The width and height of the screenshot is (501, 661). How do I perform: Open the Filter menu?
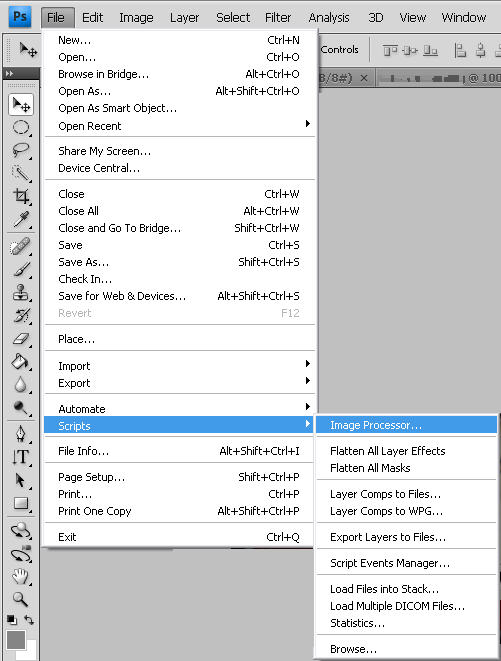coord(278,18)
